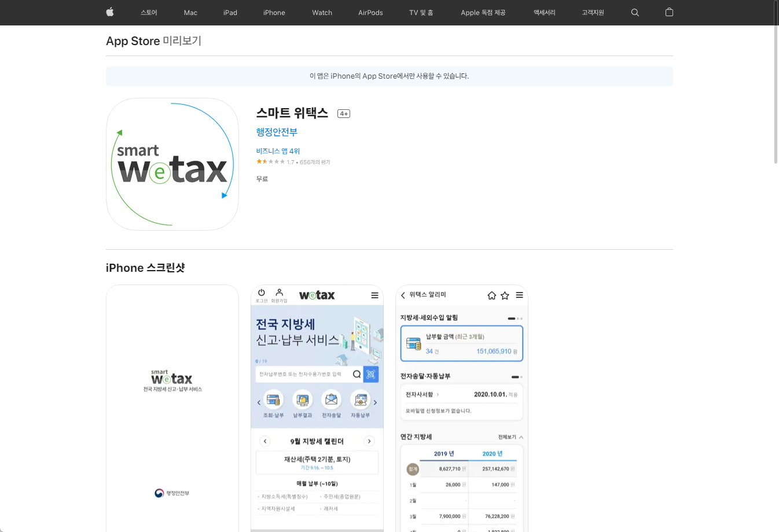Image resolution: width=779 pixels, height=532 pixels.
Task: Click the star favorite icon
Action: click(x=505, y=295)
